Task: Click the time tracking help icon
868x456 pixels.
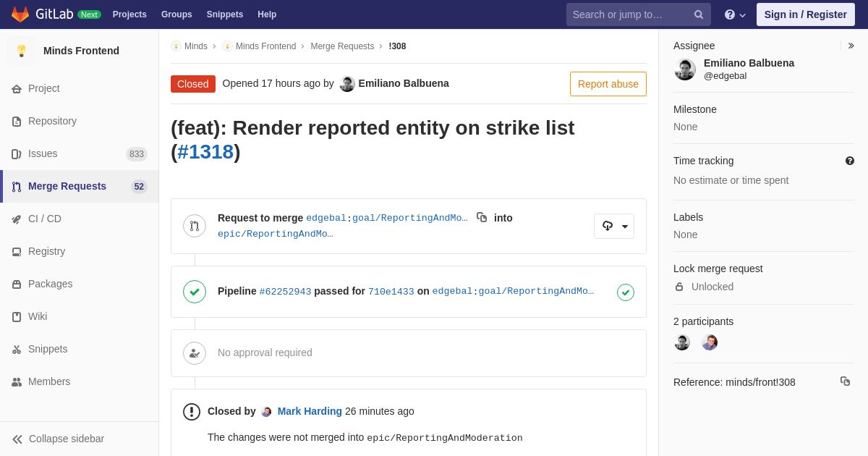Action: click(850, 161)
